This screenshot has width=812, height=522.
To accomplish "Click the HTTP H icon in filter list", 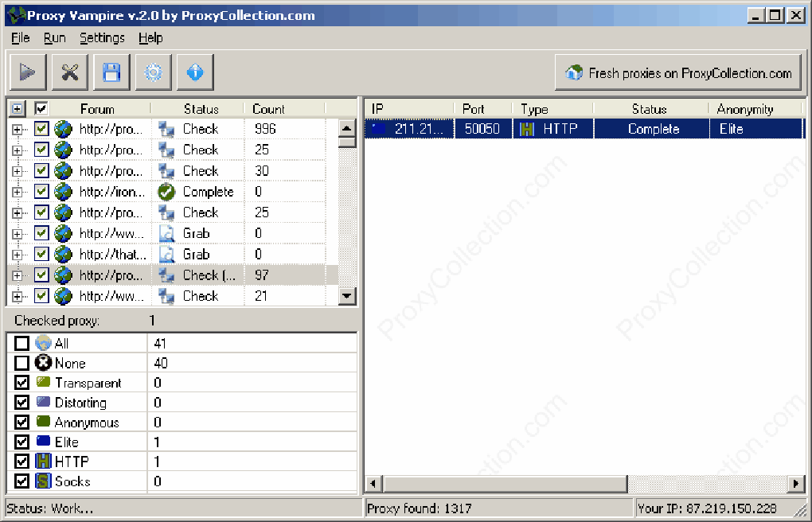I will 43,461.
